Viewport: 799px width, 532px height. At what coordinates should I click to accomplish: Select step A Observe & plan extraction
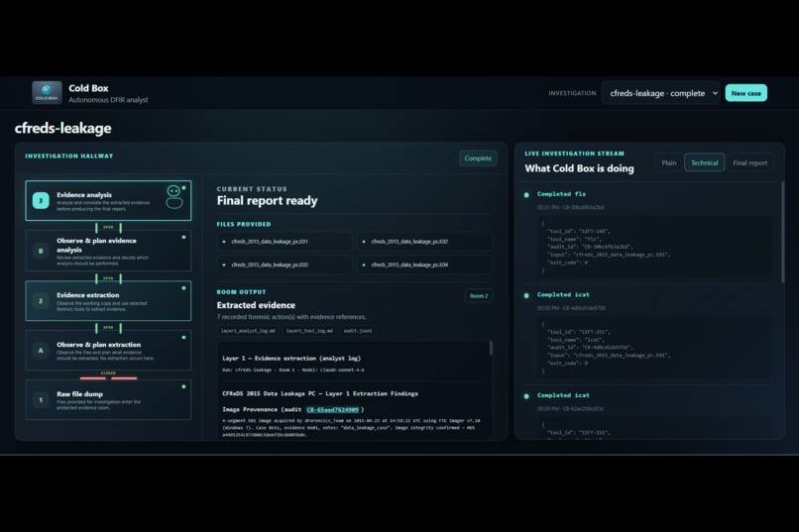click(x=108, y=351)
